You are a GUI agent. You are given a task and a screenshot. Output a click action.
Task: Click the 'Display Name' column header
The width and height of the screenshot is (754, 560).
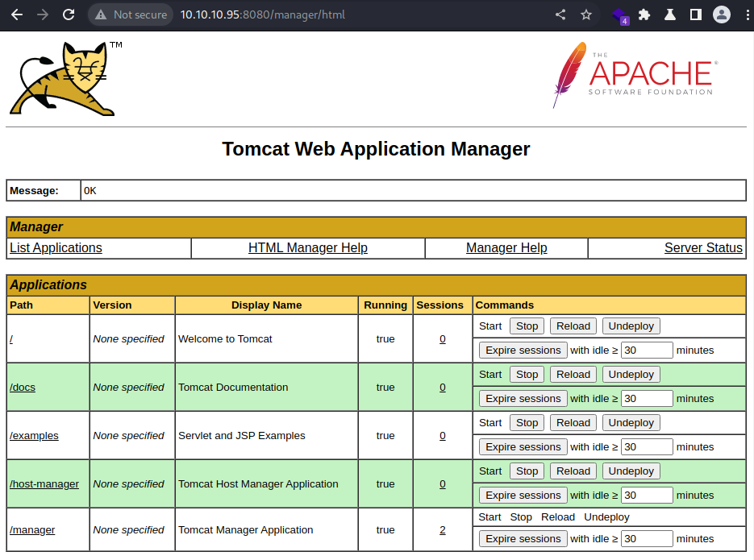(x=266, y=305)
